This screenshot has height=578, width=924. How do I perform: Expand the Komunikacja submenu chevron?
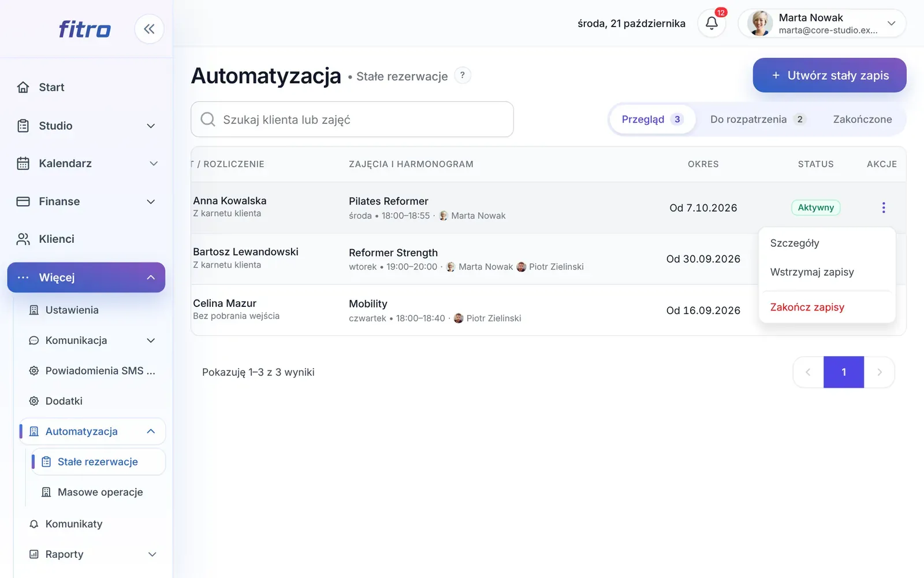click(x=151, y=340)
